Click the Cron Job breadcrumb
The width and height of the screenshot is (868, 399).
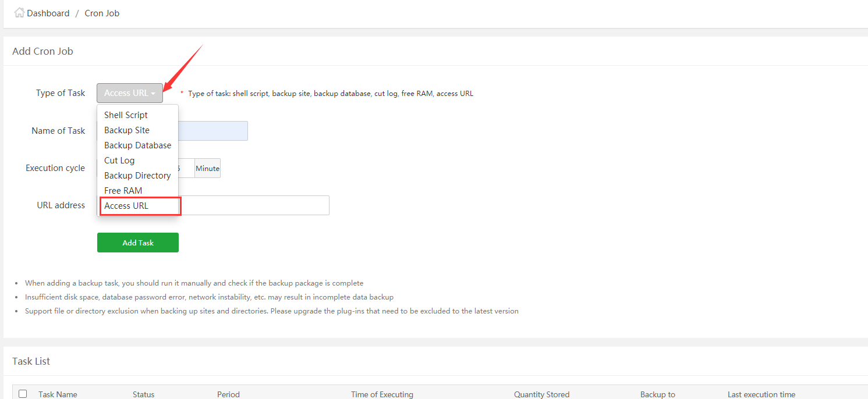pyautogui.click(x=102, y=13)
